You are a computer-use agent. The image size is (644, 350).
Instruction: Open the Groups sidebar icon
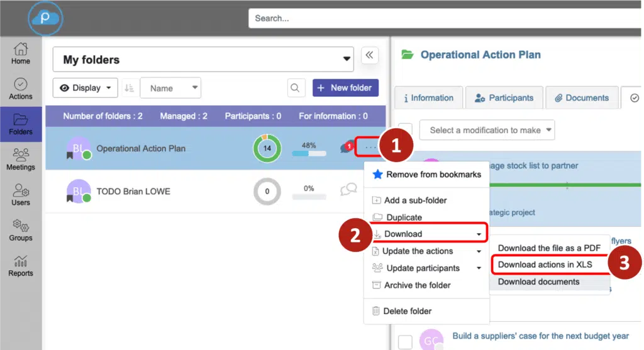21,229
